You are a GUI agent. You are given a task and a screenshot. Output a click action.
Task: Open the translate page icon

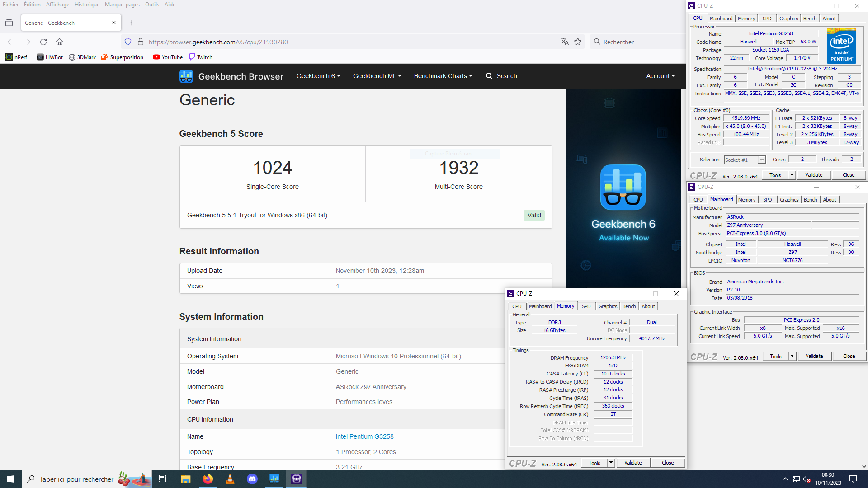click(x=565, y=42)
